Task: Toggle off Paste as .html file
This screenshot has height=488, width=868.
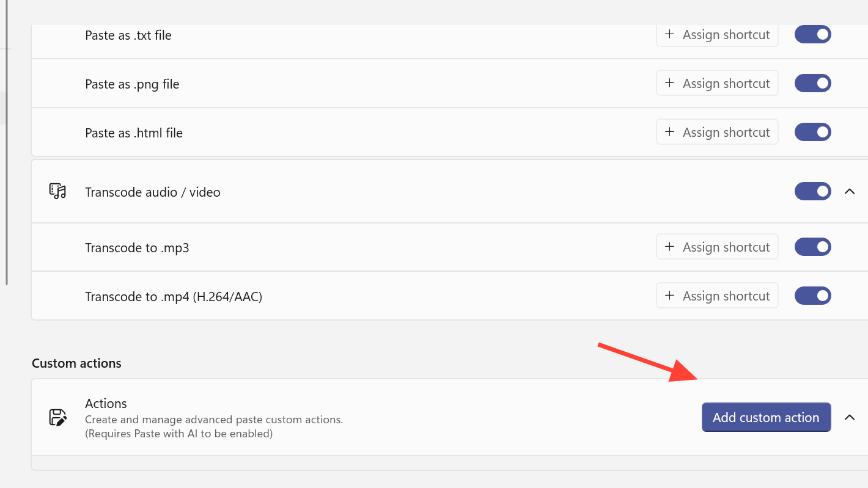Action: (812, 133)
